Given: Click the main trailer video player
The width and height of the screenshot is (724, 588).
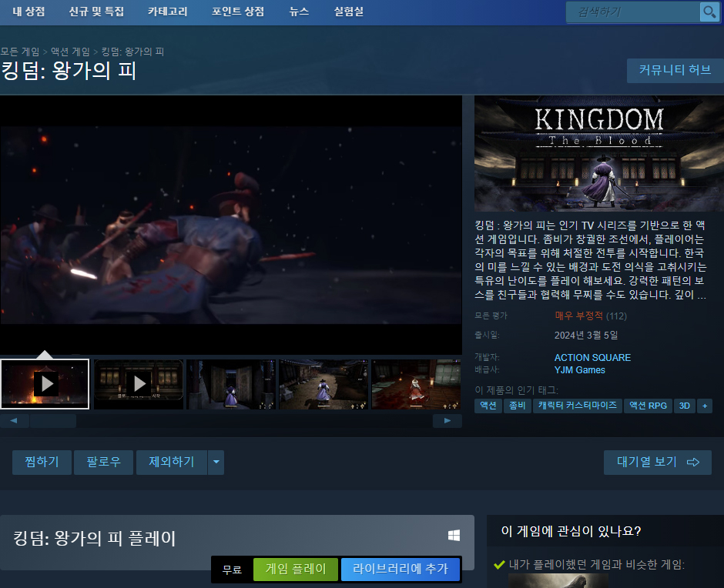Looking at the screenshot, I should pos(231,225).
